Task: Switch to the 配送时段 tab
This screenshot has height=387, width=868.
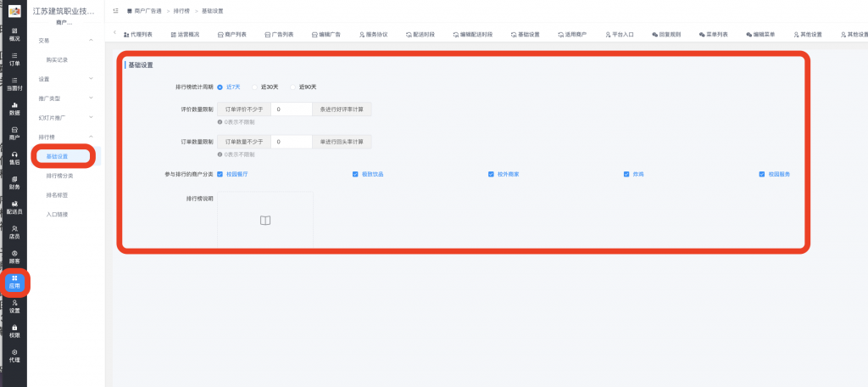Action: [x=420, y=35]
